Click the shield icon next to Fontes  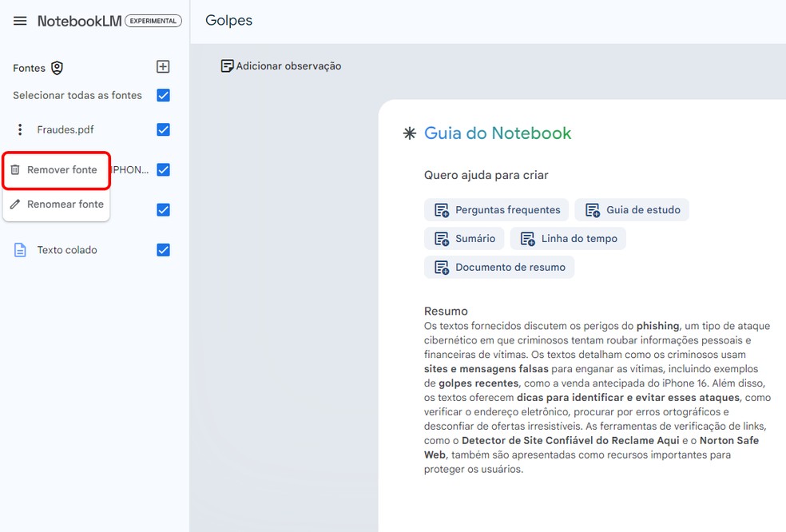pyautogui.click(x=56, y=68)
